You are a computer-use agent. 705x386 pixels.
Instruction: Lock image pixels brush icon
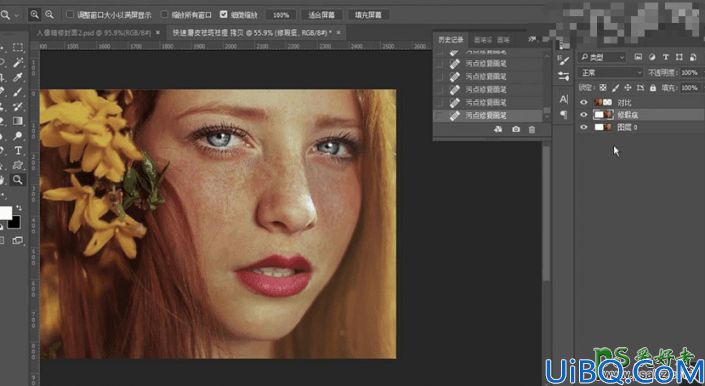pyautogui.click(x=616, y=88)
